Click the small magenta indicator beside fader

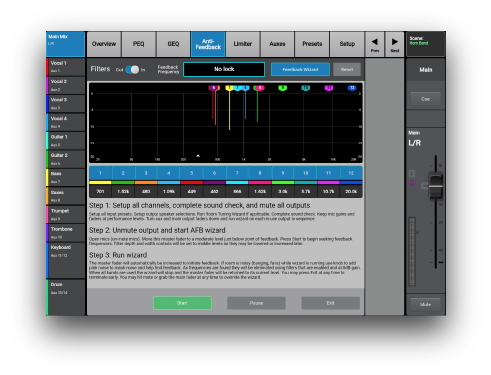point(412,183)
